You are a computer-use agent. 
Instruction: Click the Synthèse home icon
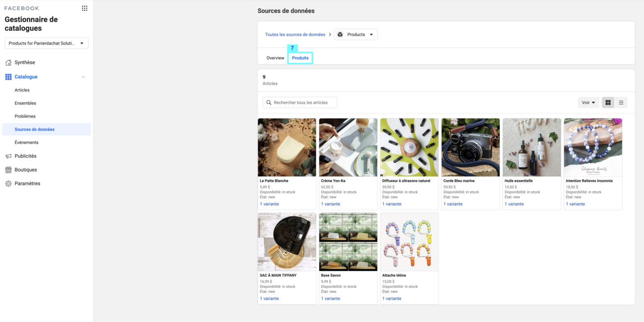[x=9, y=62]
